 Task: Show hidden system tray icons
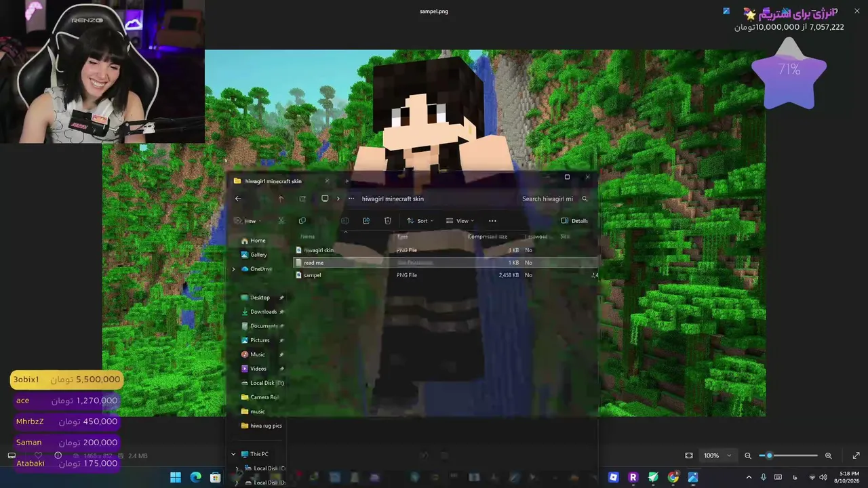749,477
